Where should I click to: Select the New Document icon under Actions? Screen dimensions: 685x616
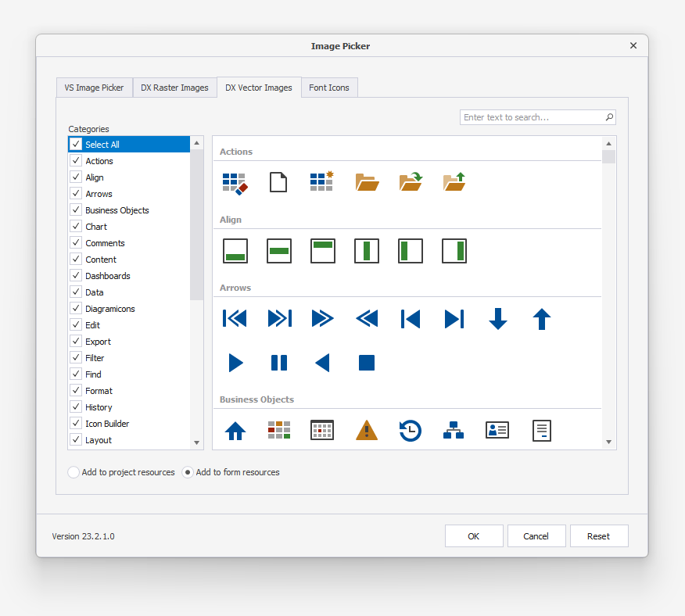point(278,181)
